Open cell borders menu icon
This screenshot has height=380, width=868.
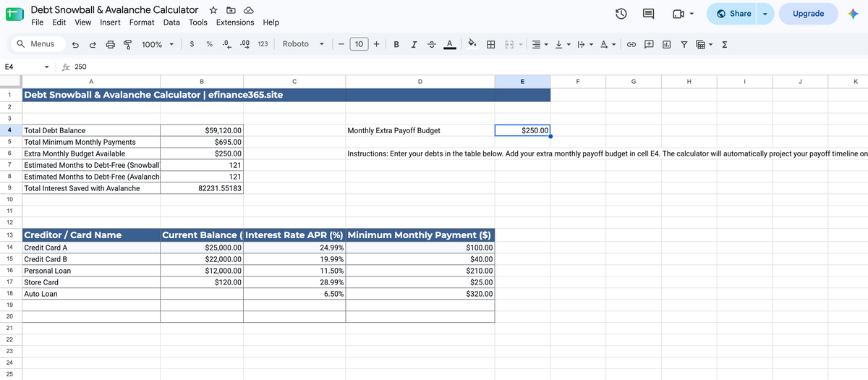[x=490, y=44]
